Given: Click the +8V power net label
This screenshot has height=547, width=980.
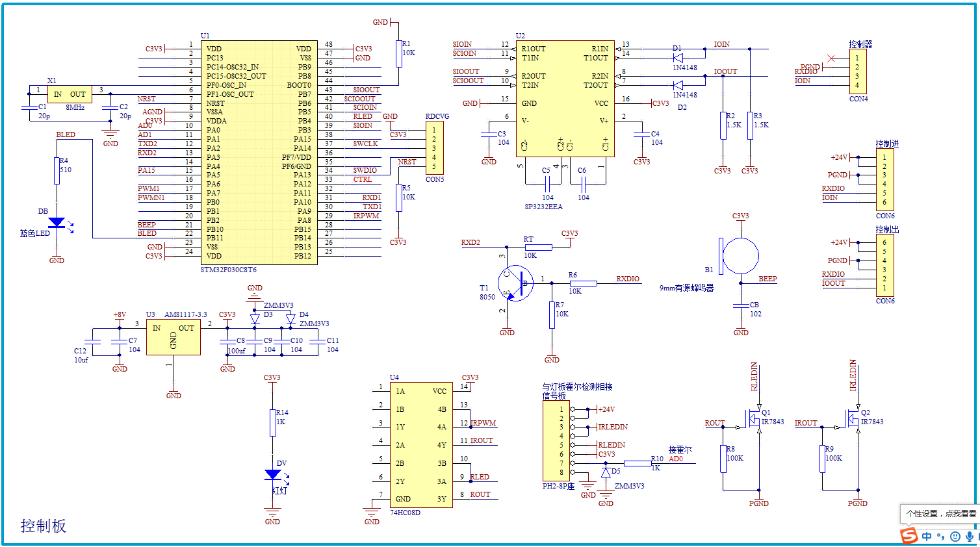Looking at the screenshot, I should (120, 314).
